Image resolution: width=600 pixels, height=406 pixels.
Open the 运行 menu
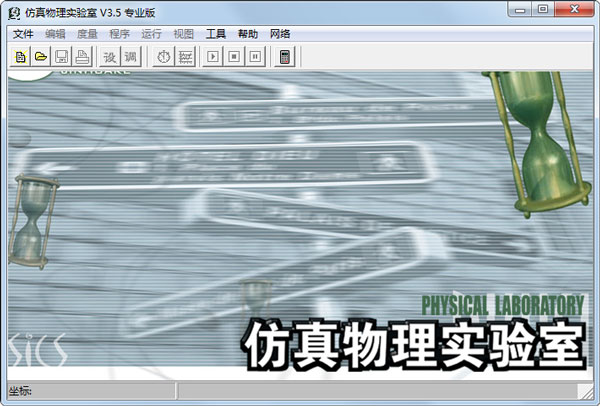click(x=152, y=34)
